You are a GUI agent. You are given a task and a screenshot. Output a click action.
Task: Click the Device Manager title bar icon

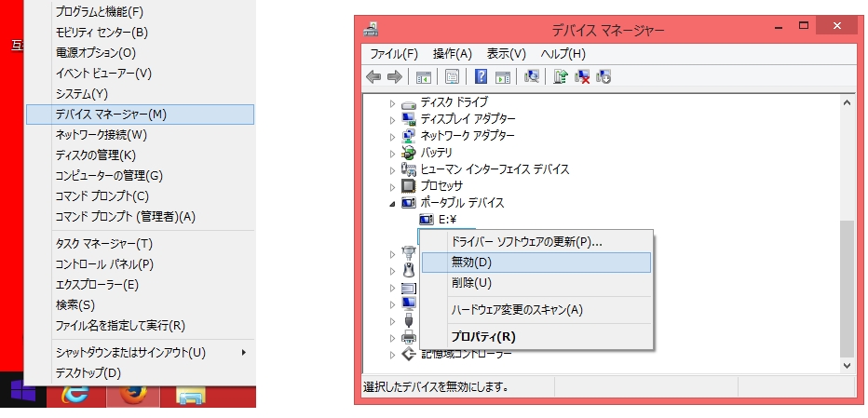pos(371,29)
